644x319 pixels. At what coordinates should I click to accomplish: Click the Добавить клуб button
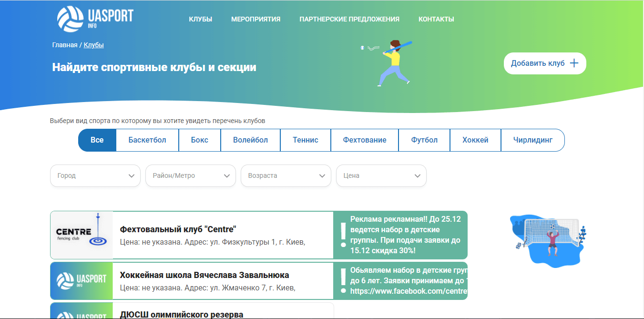[x=545, y=63]
